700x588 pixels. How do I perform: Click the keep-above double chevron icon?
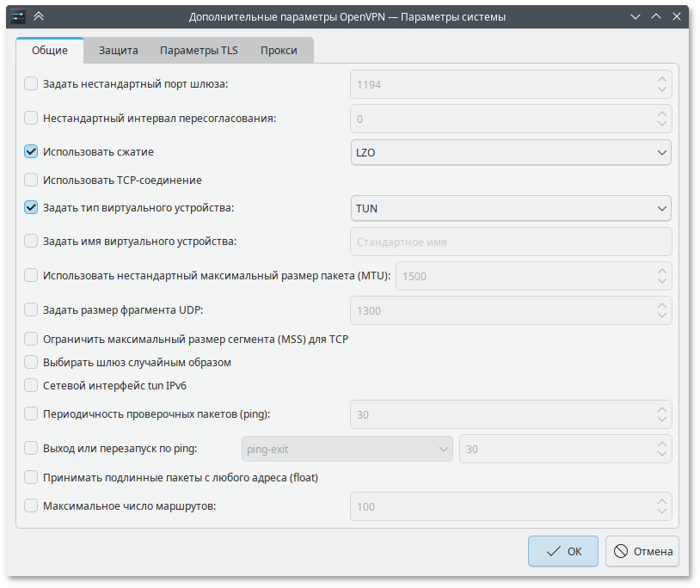coord(39,16)
